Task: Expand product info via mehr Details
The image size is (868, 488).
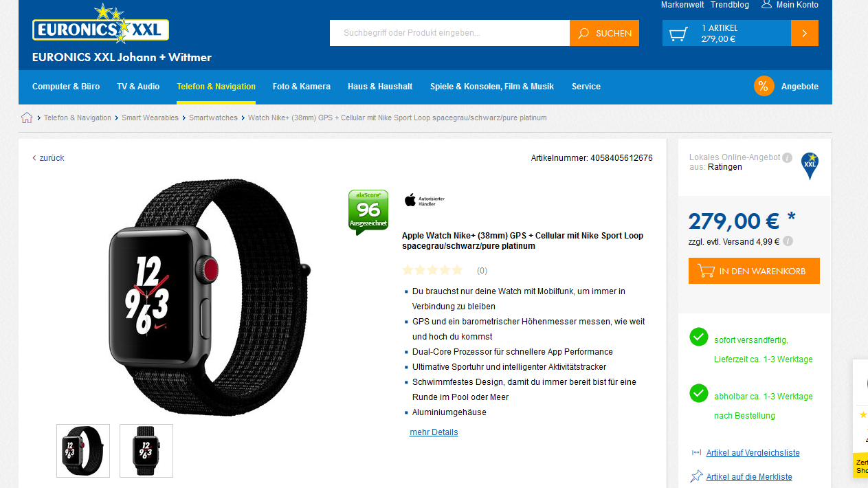Action: pyautogui.click(x=434, y=432)
